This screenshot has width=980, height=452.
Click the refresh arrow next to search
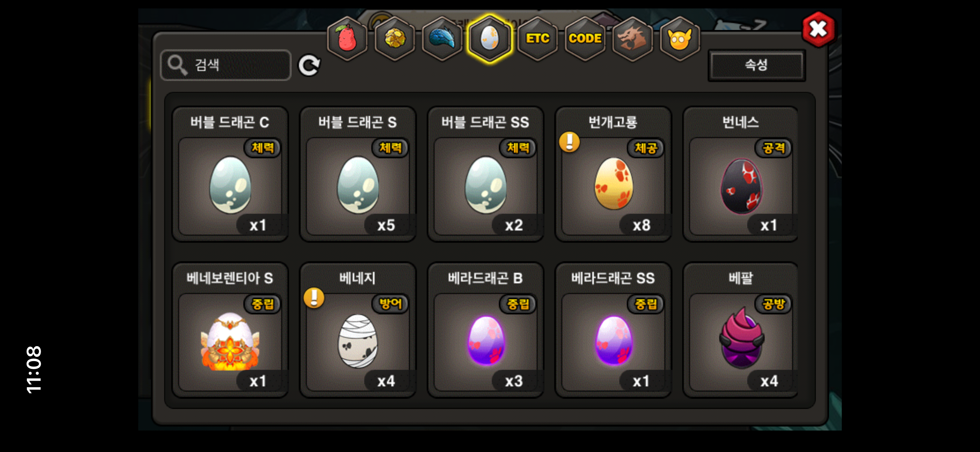309,66
